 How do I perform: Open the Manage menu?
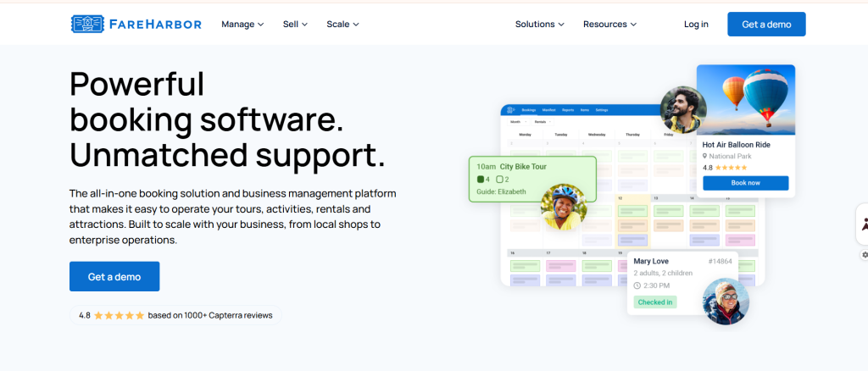pyautogui.click(x=242, y=25)
